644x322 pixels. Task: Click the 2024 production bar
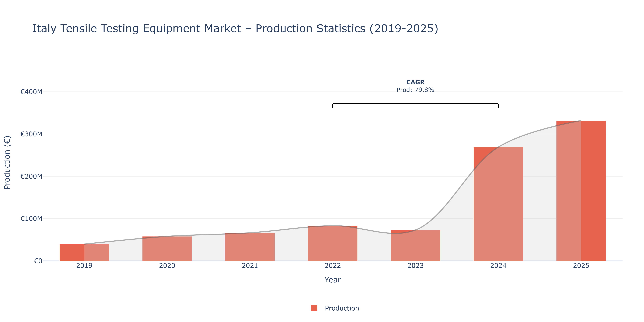click(498, 204)
